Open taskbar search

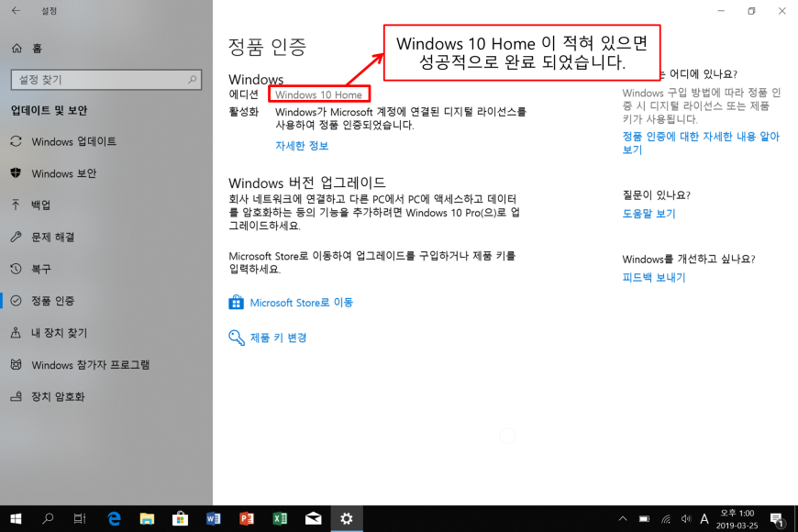[x=48, y=519]
